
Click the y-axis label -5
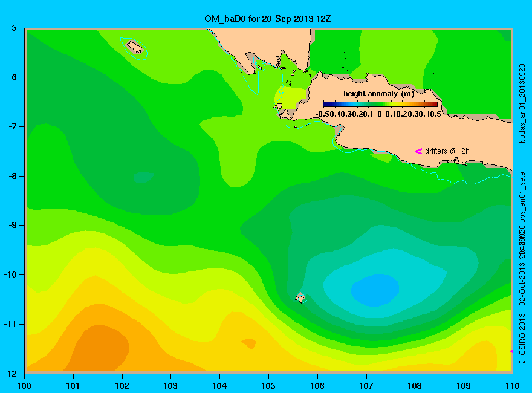tap(12, 28)
